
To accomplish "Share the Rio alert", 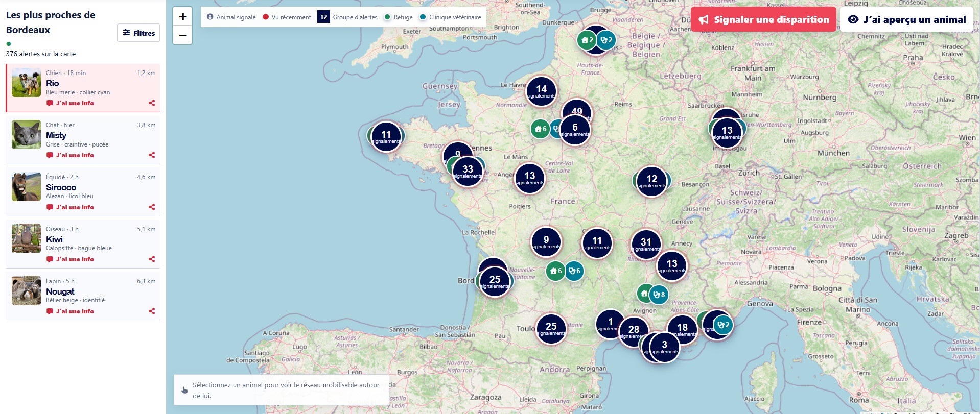I will [x=152, y=103].
